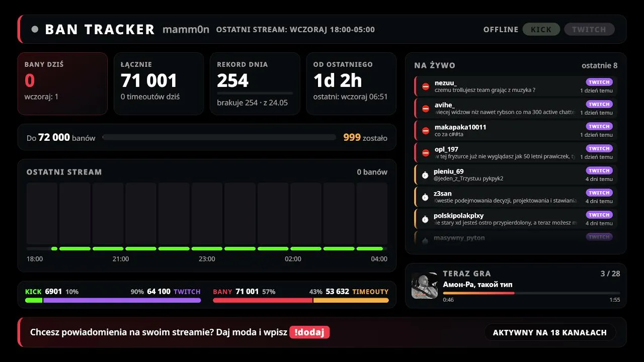Click the song title Амон-Ра, такой тип
The height and width of the screenshot is (362, 644).
click(x=478, y=285)
